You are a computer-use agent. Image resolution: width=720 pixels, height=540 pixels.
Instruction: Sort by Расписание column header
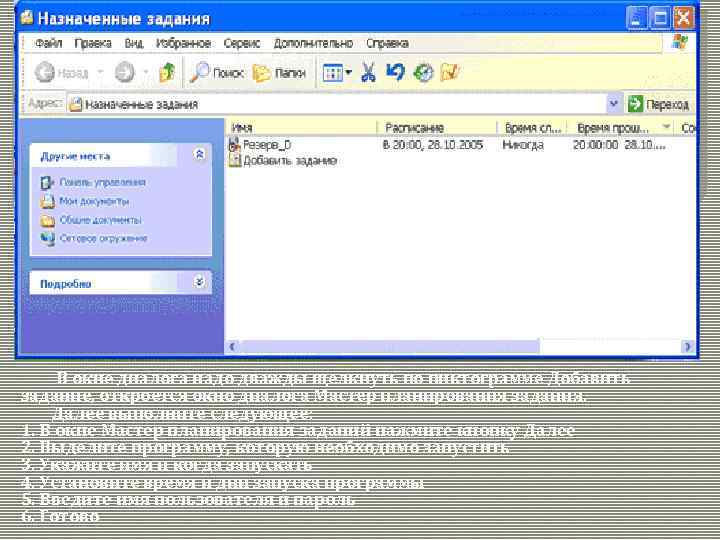[x=437, y=128]
